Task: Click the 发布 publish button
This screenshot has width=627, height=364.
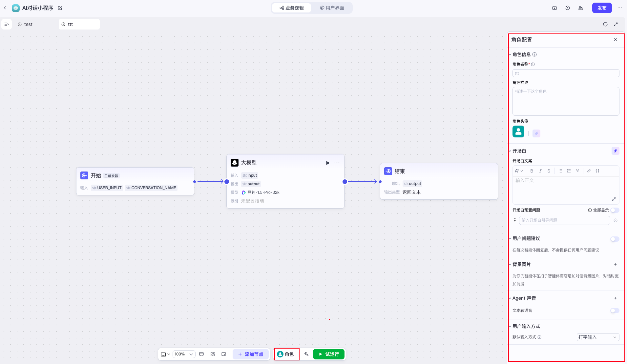Action: coord(602,8)
